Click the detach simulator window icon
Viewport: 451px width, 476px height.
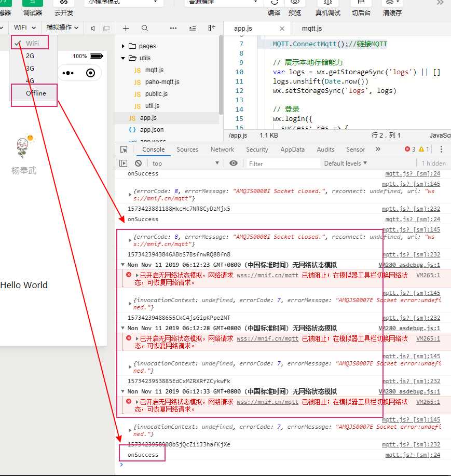click(106, 28)
